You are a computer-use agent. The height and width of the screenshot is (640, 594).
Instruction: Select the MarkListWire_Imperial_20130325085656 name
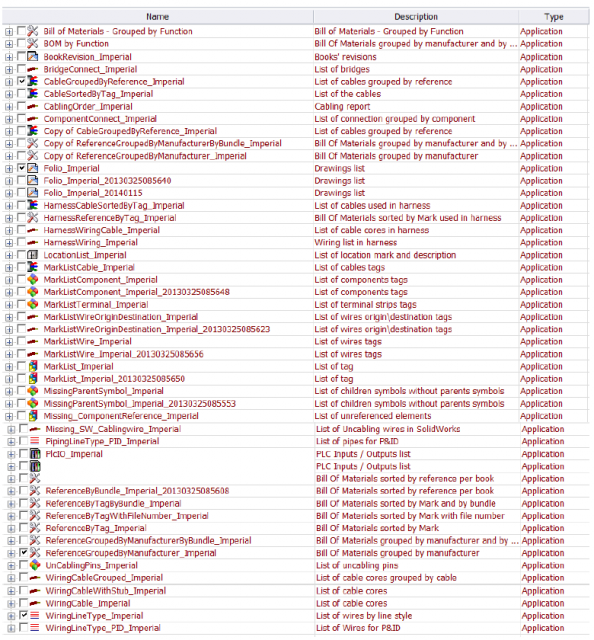coord(124,354)
